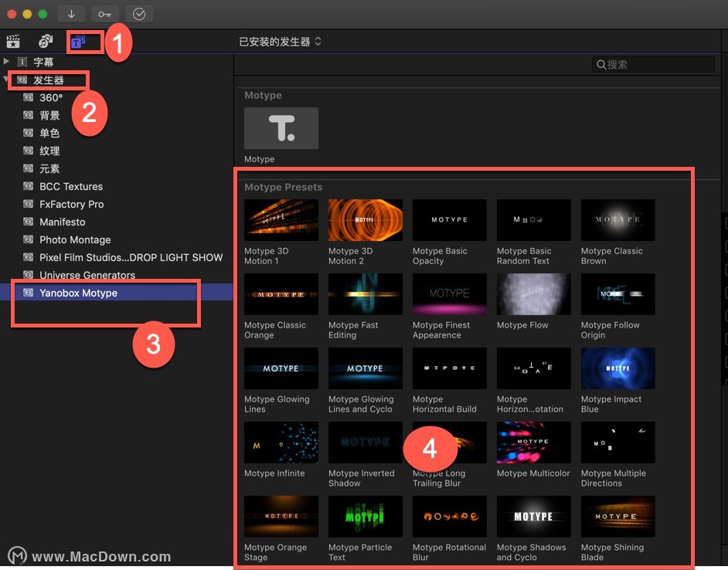Click the 搜索 search field
Image resolution: width=728 pixels, height=570 pixels.
tap(653, 65)
